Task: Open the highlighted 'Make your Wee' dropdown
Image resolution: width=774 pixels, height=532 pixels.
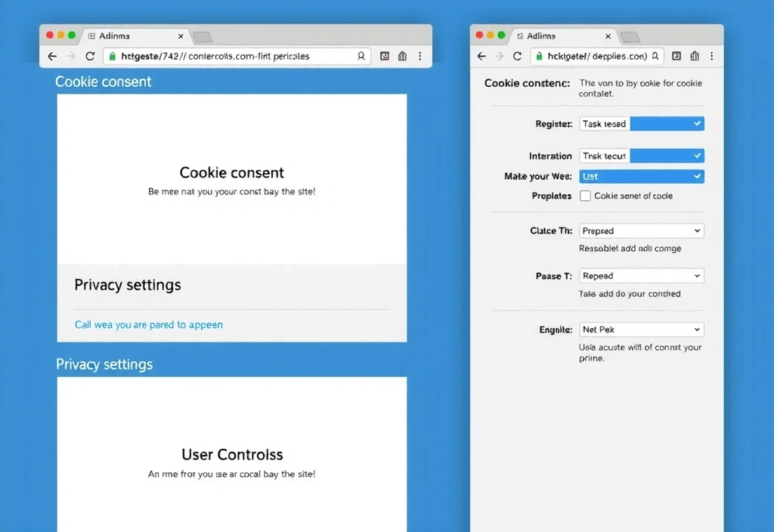Action: [641, 176]
